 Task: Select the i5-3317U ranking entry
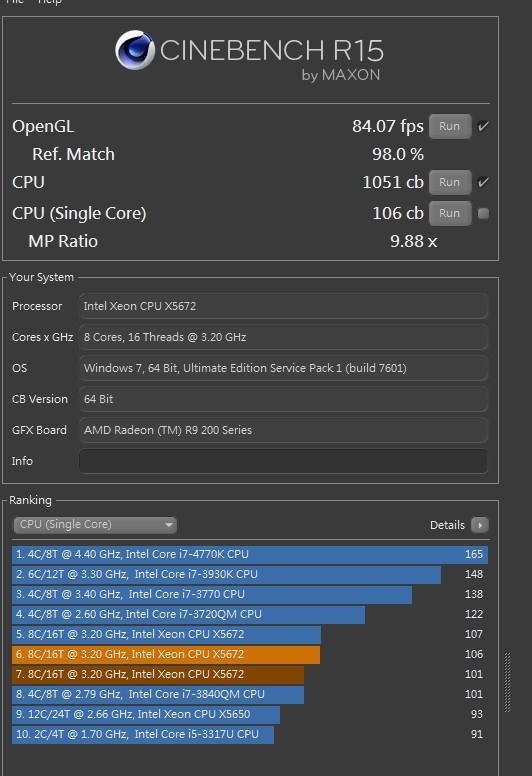coord(143,734)
